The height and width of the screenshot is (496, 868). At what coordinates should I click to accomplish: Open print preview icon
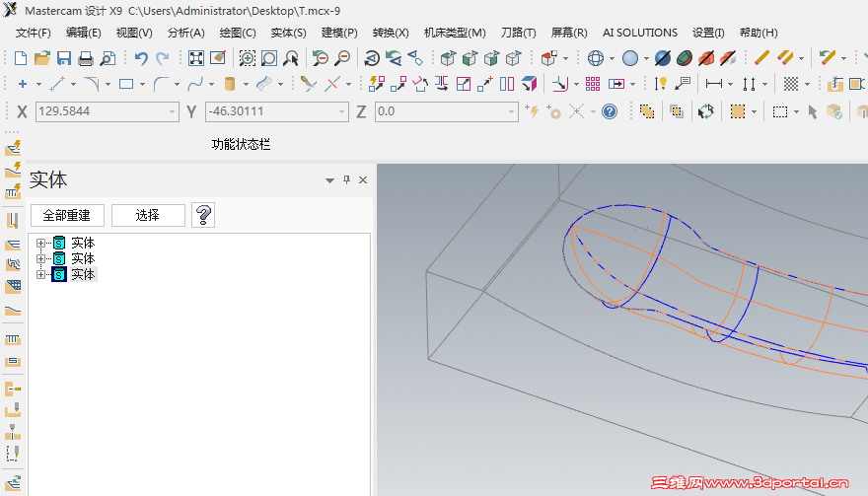click(x=108, y=58)
